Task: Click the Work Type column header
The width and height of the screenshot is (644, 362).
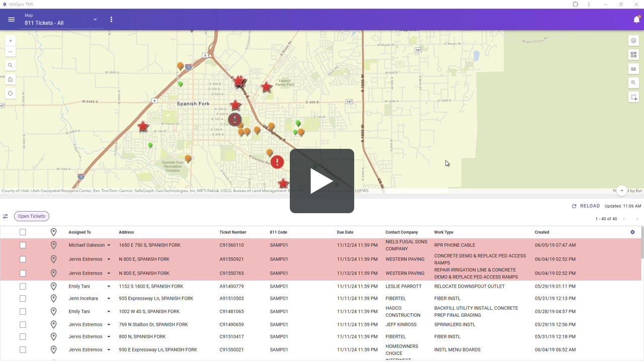Action: click(444, 232)
